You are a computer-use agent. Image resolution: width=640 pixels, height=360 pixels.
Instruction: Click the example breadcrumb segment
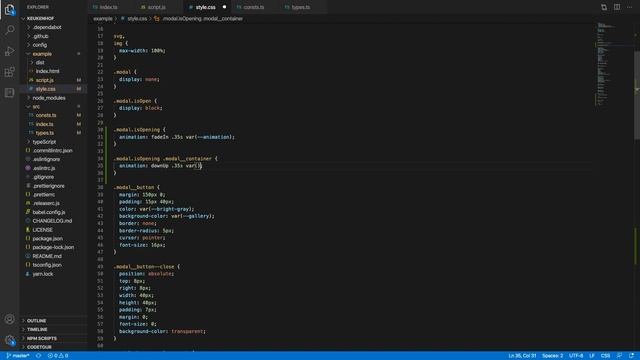[102, 19]
